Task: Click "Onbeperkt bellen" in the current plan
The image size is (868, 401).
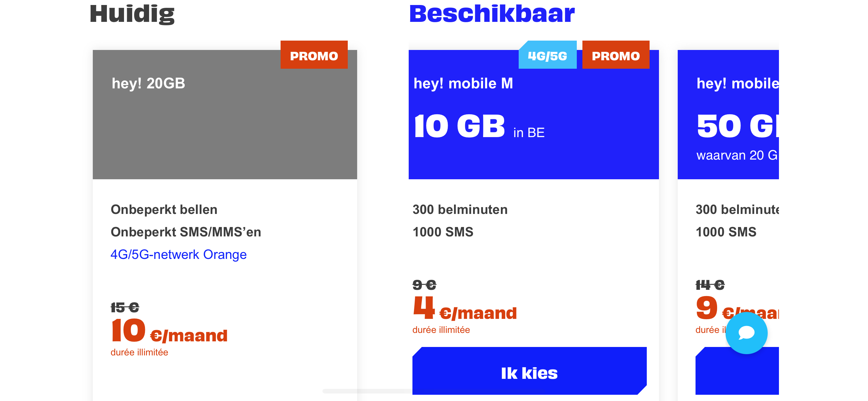Action: coord(164,210)
